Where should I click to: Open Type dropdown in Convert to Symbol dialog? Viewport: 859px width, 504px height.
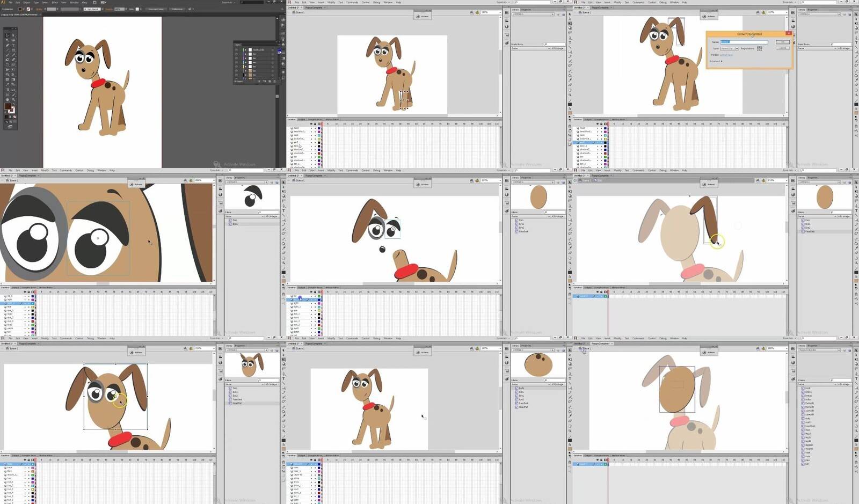[x=729, y=48]
